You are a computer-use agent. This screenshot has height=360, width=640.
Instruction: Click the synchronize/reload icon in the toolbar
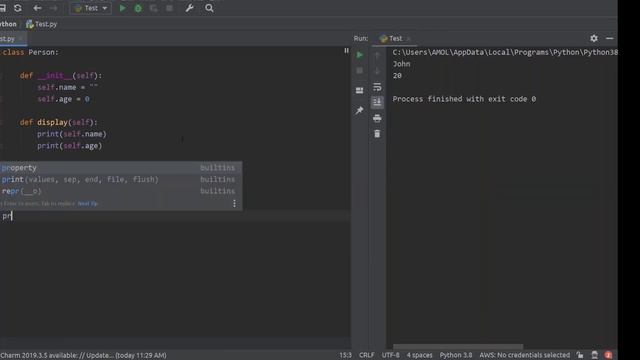click(18, 8)
